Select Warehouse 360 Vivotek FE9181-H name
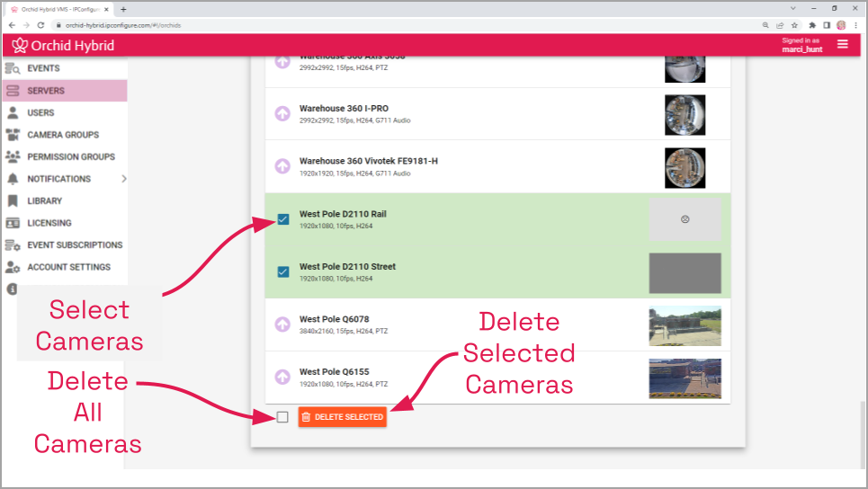This screenshot has height=489, width=868. coord(368,161)
